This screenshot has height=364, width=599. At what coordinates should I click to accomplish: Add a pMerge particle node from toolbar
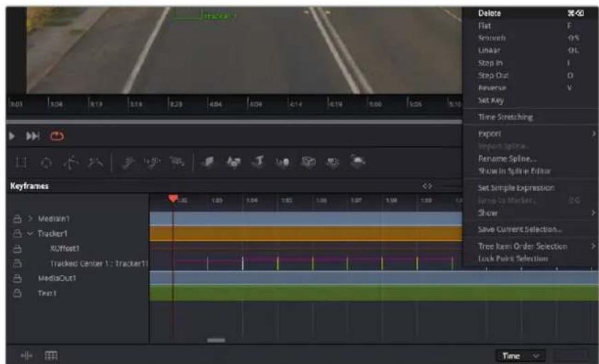(x=153, y=163)
